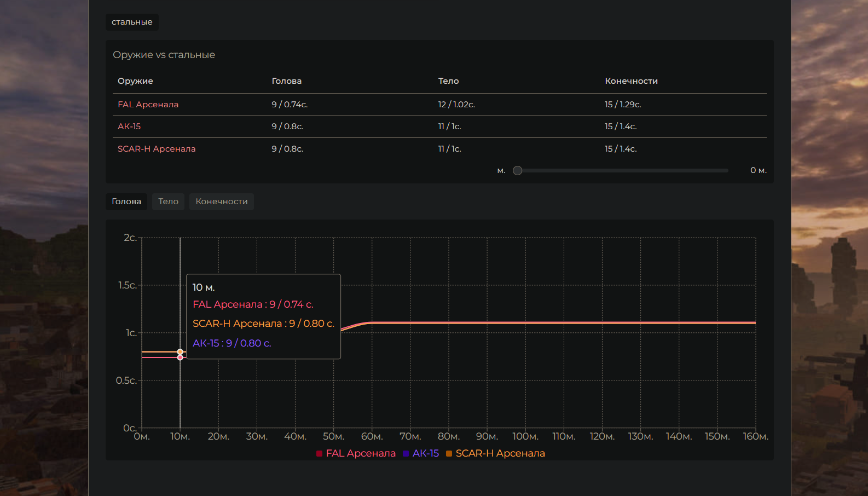868x496 pixels.
Task: Click the pink FAL data point on chart
Action: point(180,357)
